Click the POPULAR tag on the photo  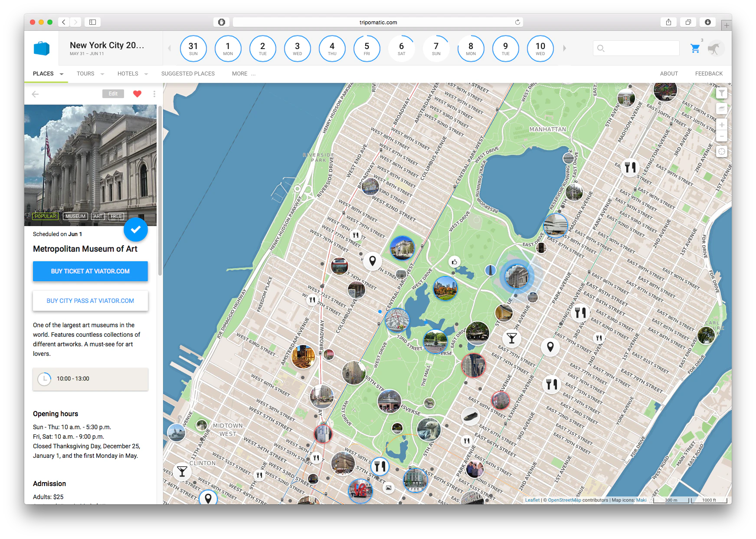pyautogui.click(x=45, y=216)
